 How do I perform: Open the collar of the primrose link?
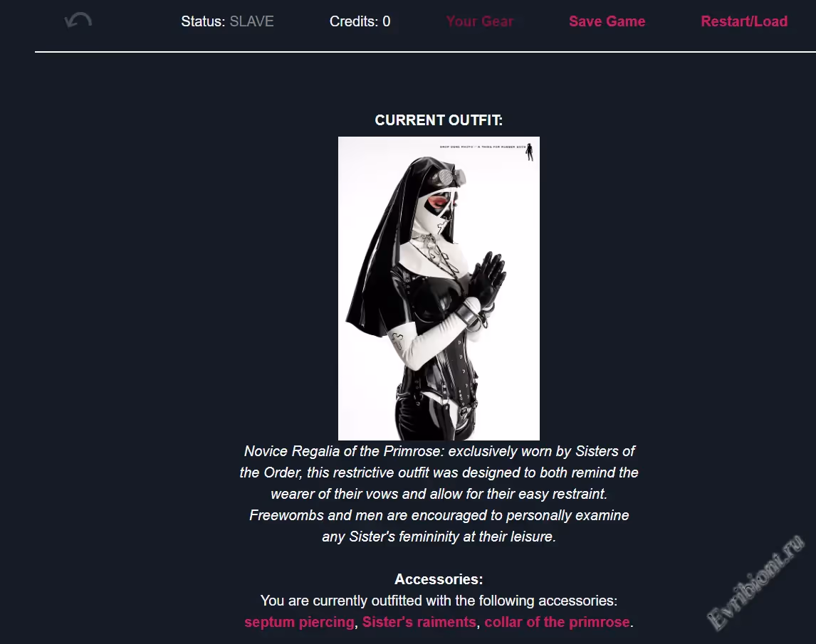pyautogui.click(x=557, y=622)
